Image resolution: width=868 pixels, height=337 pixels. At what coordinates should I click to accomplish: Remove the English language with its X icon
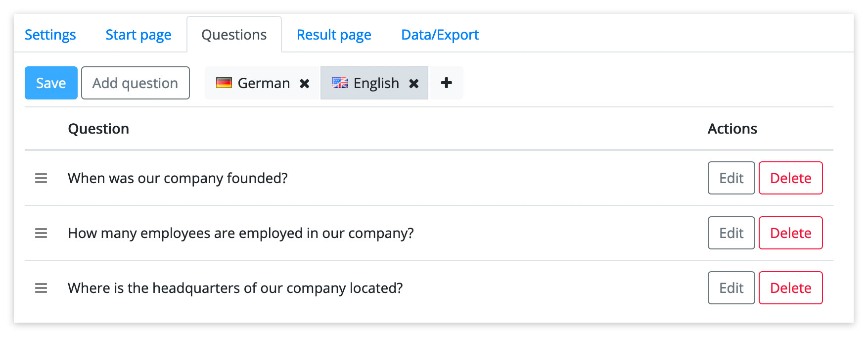point(414,84)
